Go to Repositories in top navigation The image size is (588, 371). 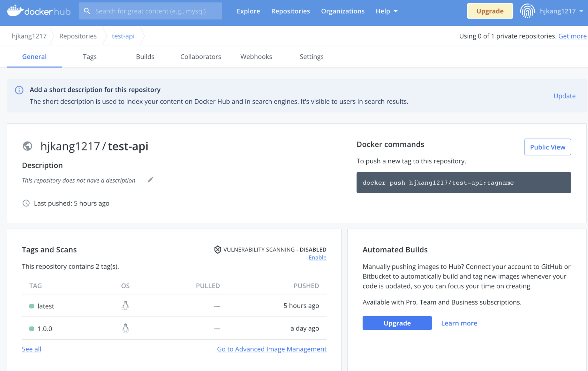coord(290,11)
